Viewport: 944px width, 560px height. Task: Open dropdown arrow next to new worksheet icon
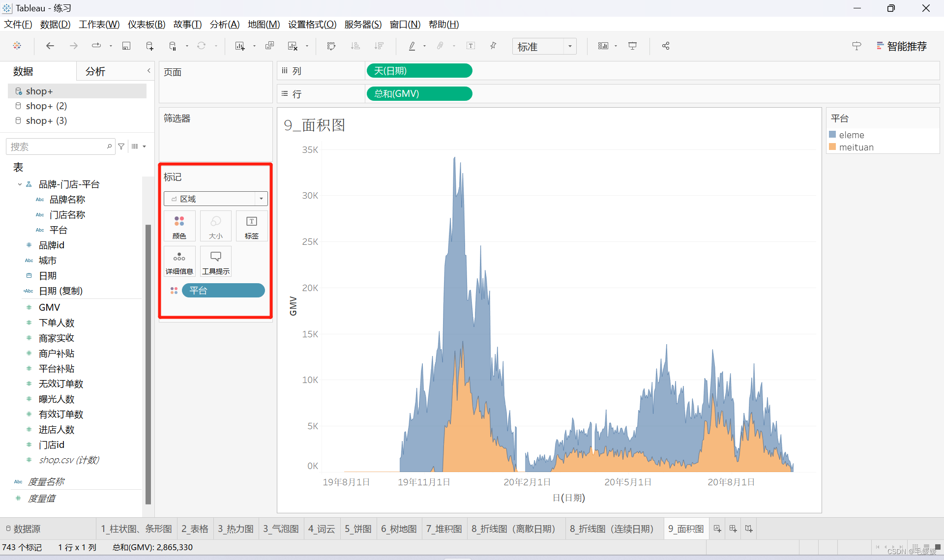[254, 46]
